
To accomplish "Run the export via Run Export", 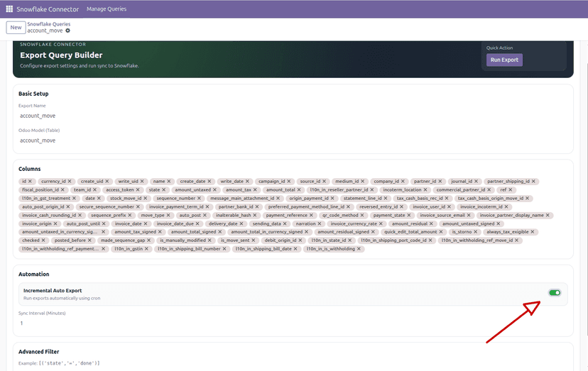I will coord(504,60).
